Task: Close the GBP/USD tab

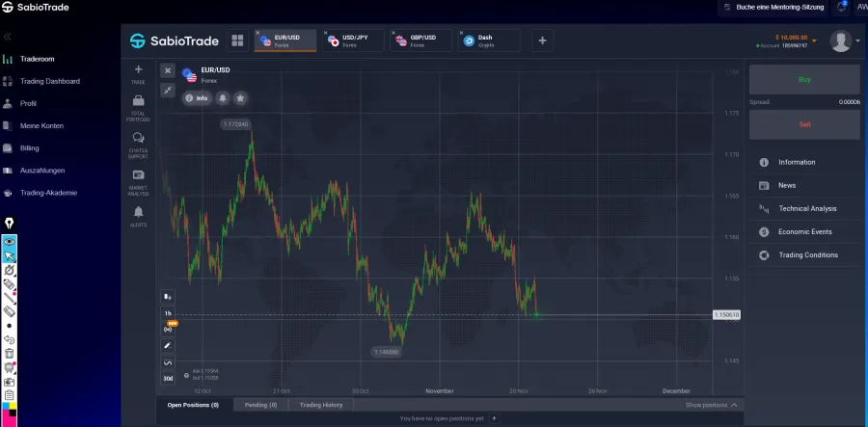Action: click(393, 33)
